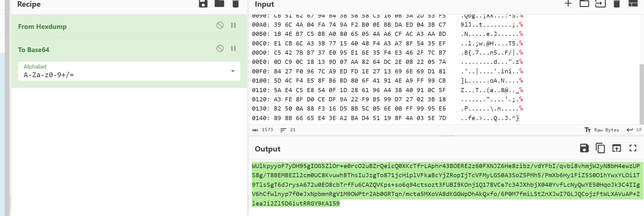Copy raw output to clipboard
Image resolution: width=644 pixels, height=216 pixels.
click(600, 148)
